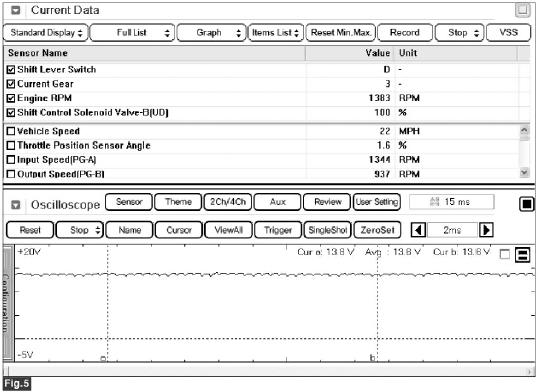The image size is (538, 392).
Task: Collapse the Oscilloscope panel arrow icon
Action: click(16, 205)
